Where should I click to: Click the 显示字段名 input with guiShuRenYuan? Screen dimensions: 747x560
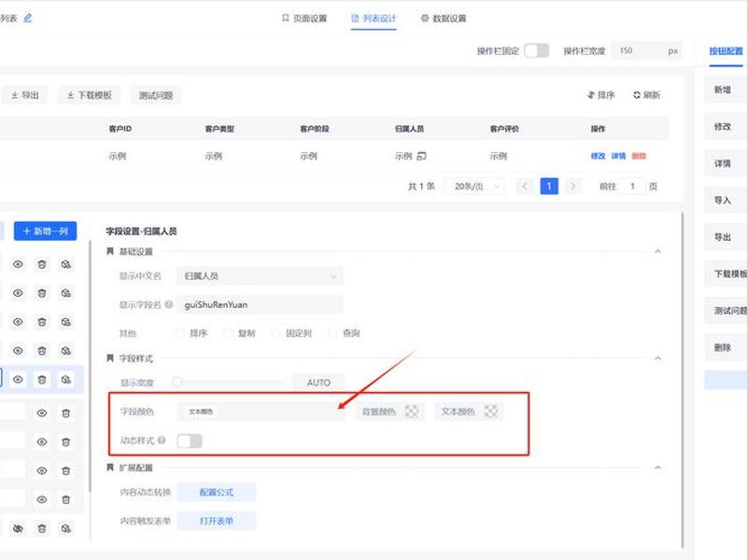[260, 305]
